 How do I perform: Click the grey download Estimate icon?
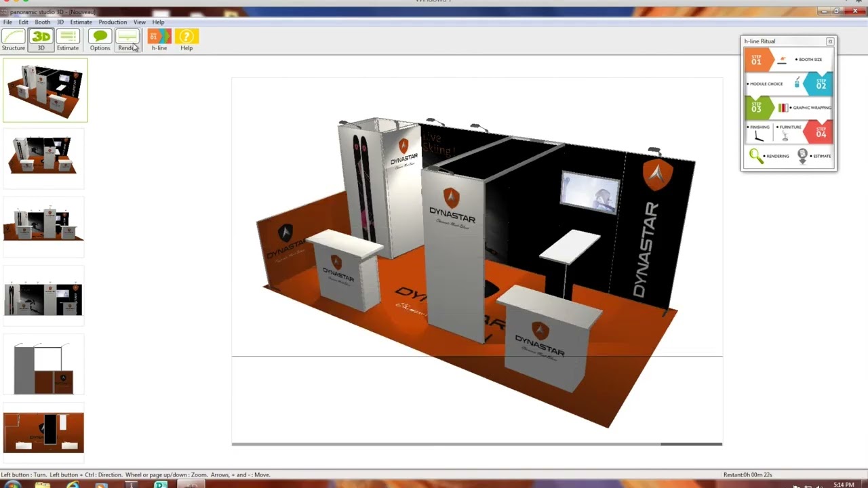pyautogui.click(x=803, y=157)
